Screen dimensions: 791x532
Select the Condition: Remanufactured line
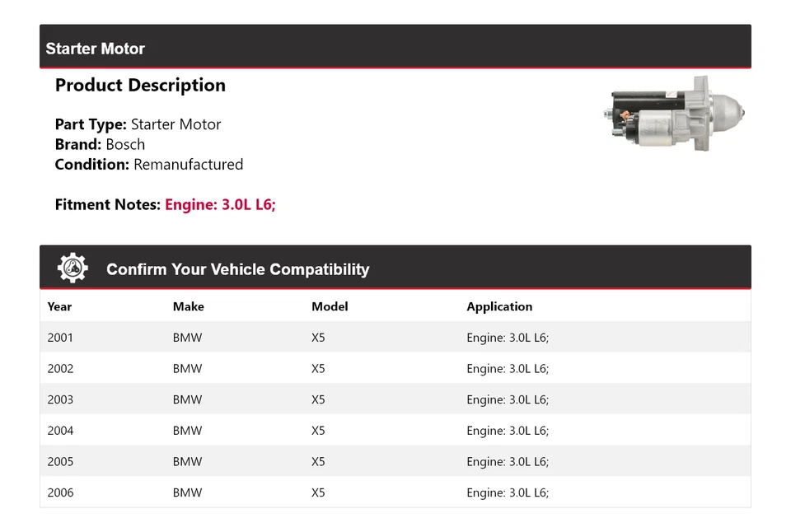[x=149, y=165]
